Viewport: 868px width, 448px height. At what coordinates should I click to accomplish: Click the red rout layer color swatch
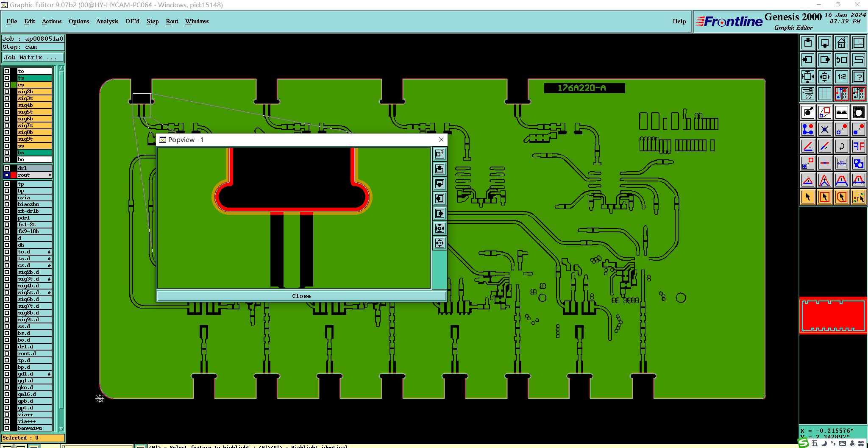(14, 175)
